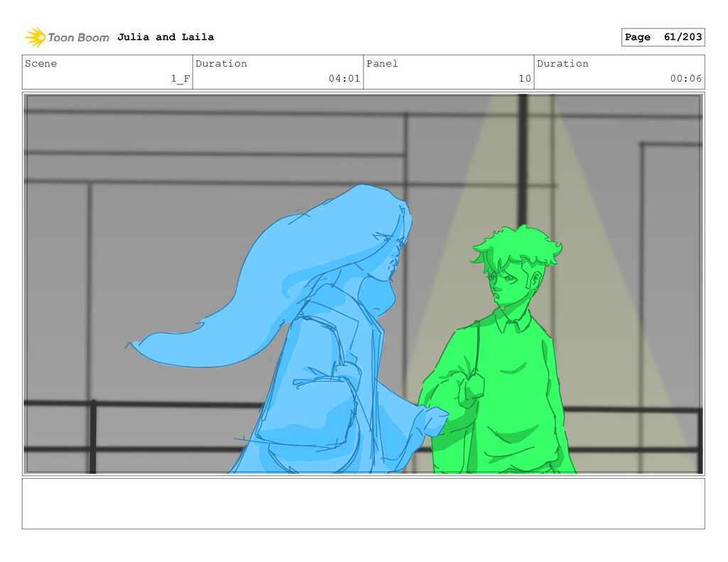Click the Toon Boom logo
Screen dimensions: 728x562
67,37
